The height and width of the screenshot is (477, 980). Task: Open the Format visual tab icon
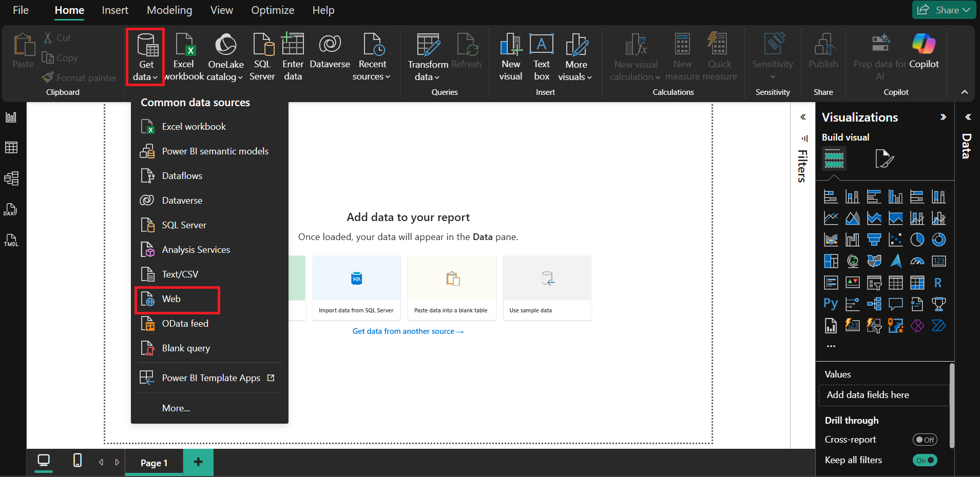[884, 159]
